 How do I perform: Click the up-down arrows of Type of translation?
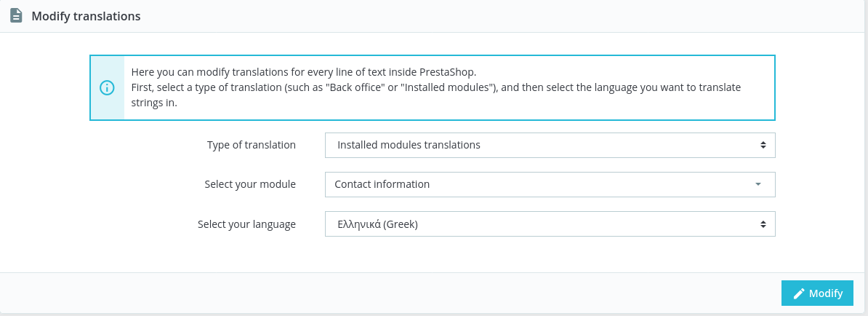(x=763, y=145)
